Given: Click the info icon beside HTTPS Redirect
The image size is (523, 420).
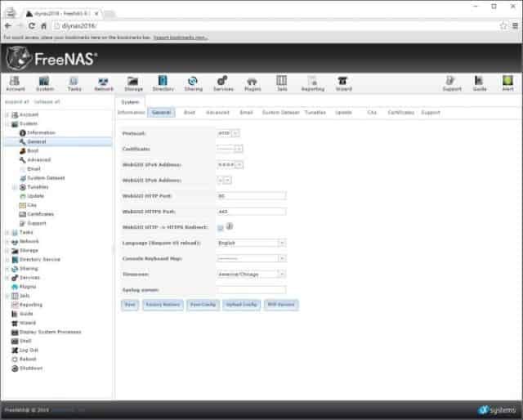Looking at the screenshot, I should (230, 226).
